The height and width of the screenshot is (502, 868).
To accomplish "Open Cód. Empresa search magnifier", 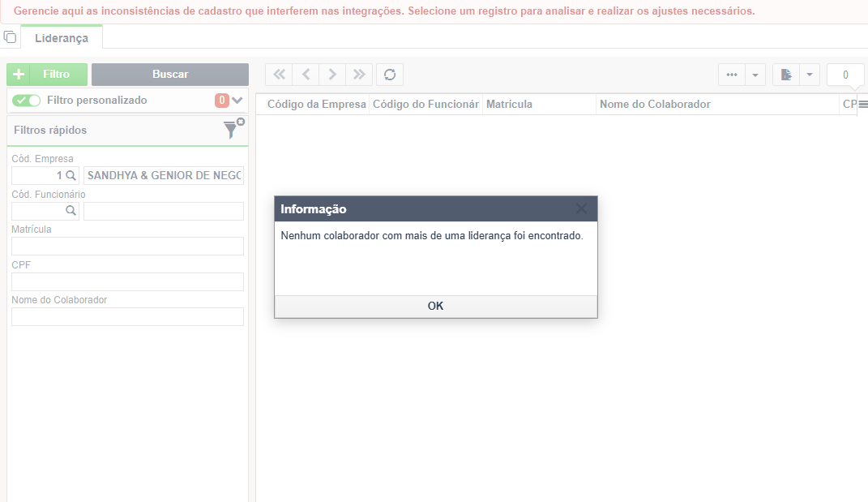I will point(71,175).
